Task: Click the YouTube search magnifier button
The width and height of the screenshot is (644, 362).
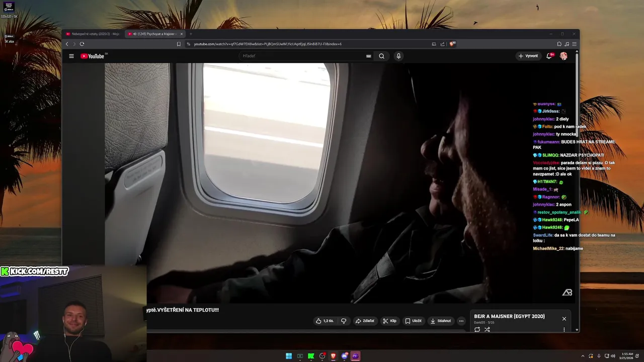Action: pos(381,56)
